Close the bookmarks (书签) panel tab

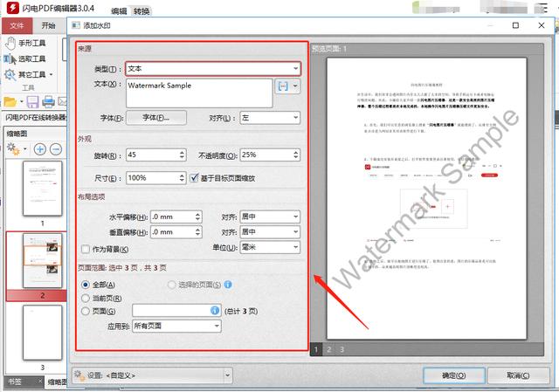pos(40,382)
